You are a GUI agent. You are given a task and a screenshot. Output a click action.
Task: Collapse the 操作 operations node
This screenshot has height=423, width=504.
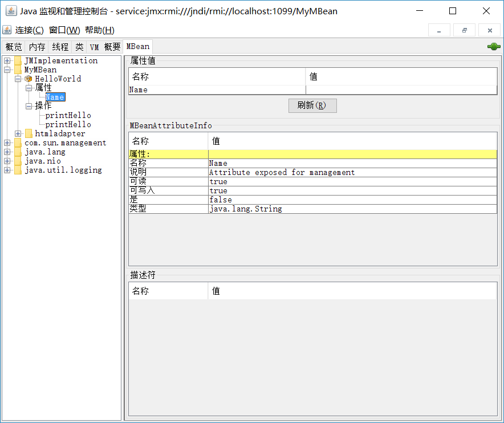tap(29, 106)
